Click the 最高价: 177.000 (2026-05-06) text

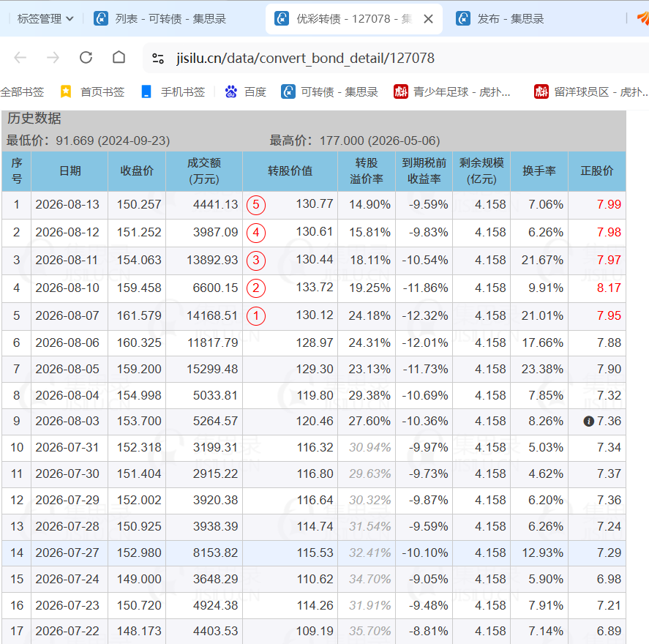pyautogui.click(x=355, y=141)
